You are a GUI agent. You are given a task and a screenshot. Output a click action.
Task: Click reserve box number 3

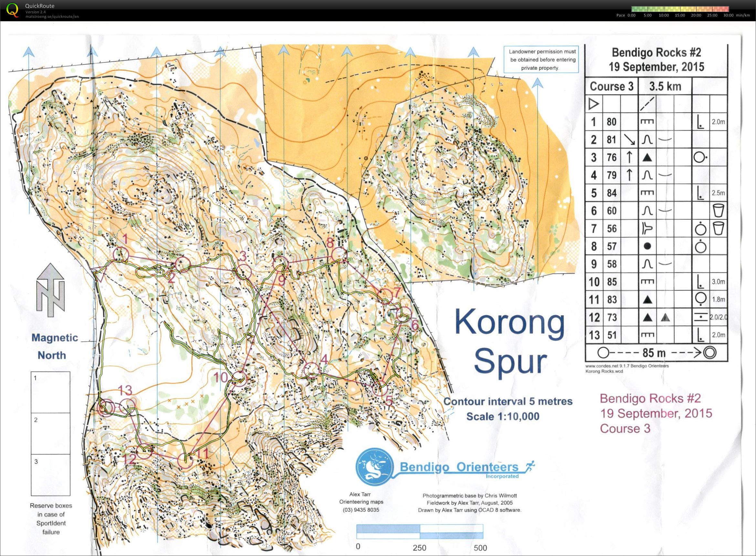[50, 475]
